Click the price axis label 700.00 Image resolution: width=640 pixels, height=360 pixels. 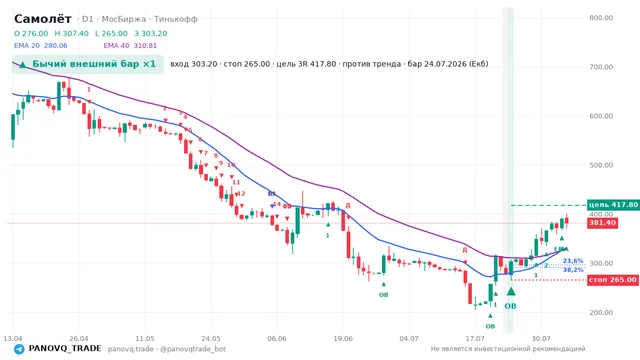tap(601, 67)
